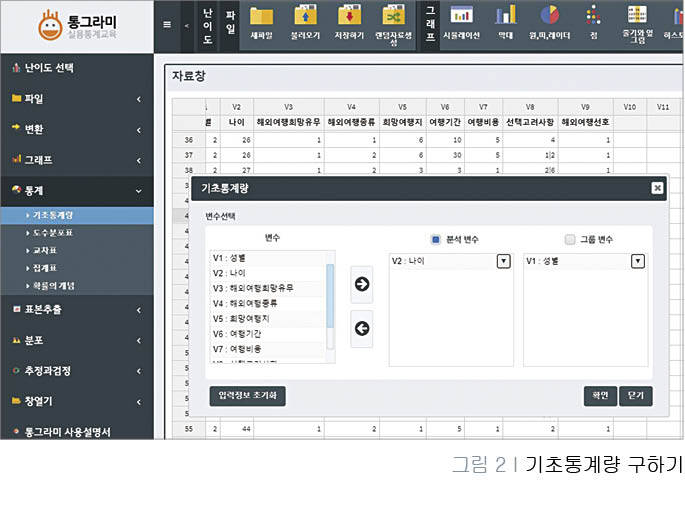
Task: Click the 통그라미 logo
Action: tap(78, 25)
